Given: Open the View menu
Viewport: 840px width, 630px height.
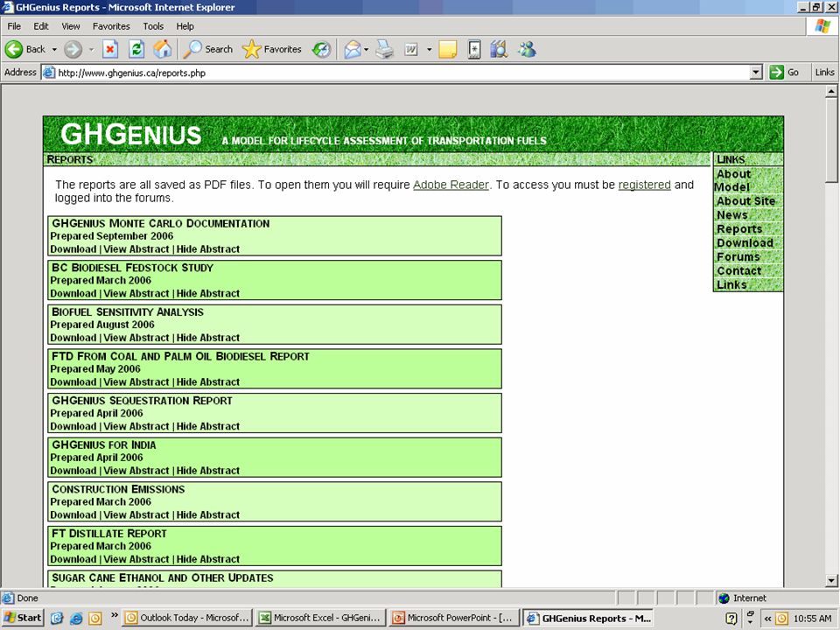Looking at the screenshot, I should (70, 26).
